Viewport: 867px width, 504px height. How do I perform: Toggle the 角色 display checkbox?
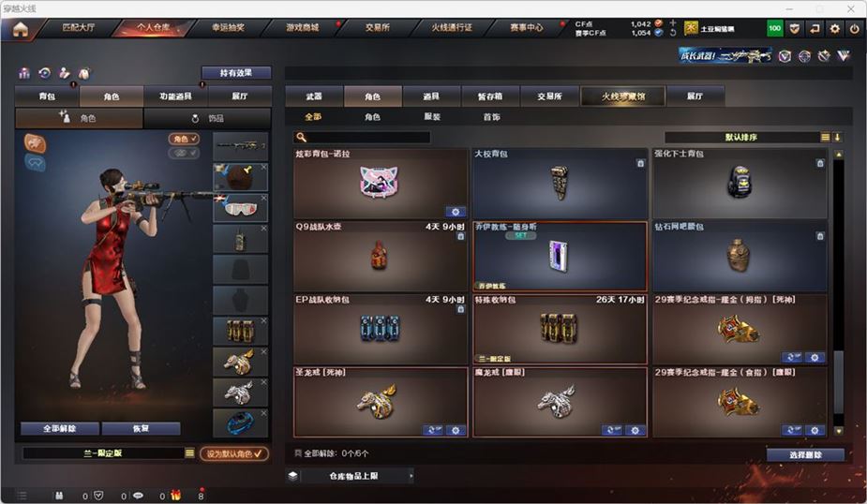click(184, 139)
